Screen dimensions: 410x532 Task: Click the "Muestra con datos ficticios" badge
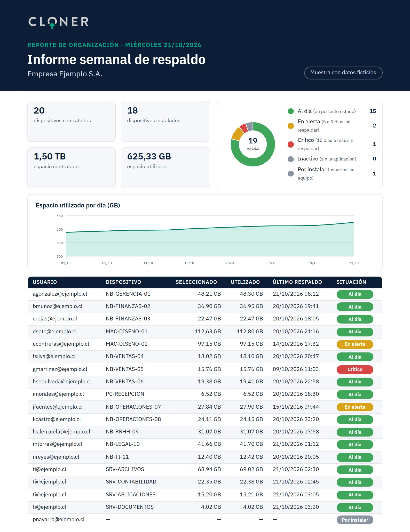[343, 73]
